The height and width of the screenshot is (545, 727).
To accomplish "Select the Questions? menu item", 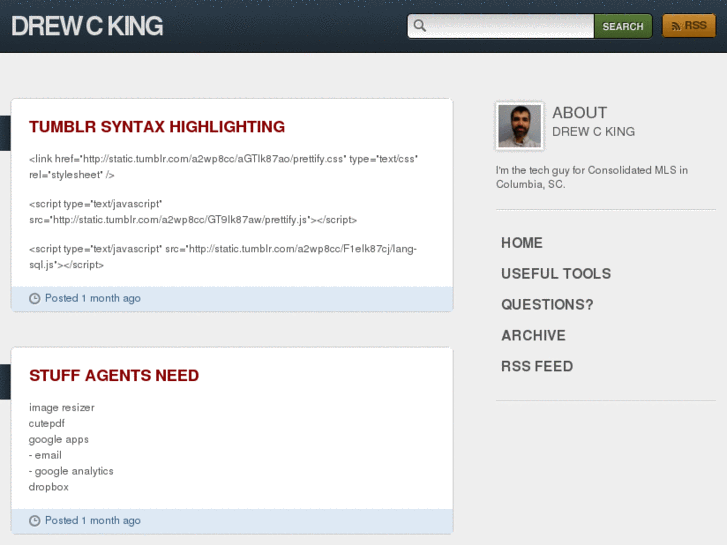I will [x=547, y=305].
